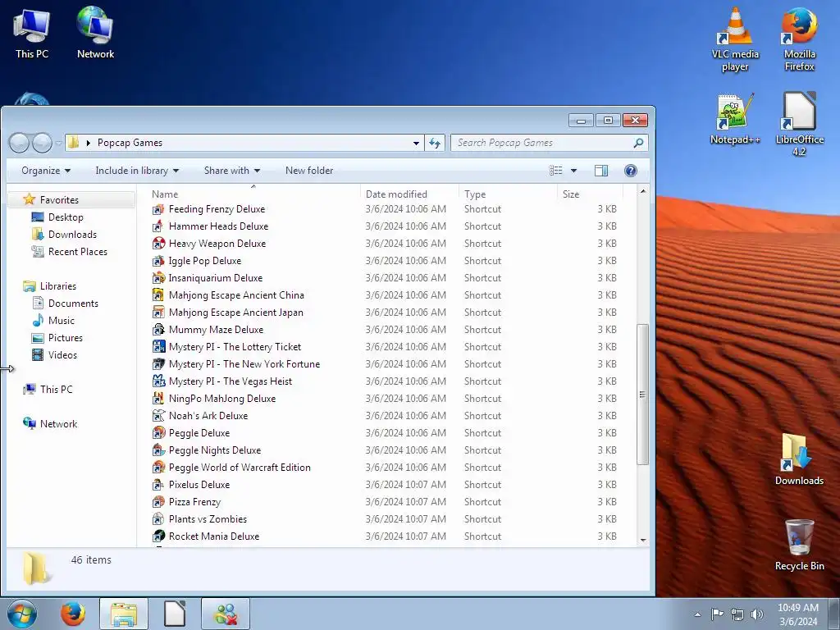Select the Notepad++ desktop icon

pos(734,119)
